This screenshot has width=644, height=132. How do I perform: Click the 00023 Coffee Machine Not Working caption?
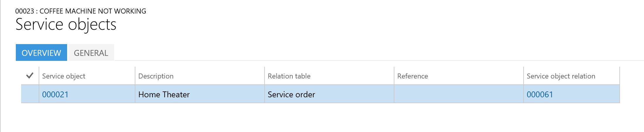(x=81, y=11)
